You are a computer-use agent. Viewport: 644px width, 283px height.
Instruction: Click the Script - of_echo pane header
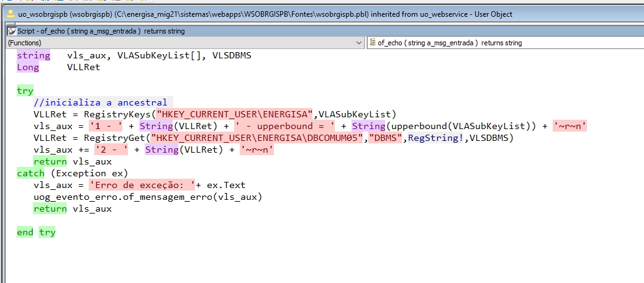[x=99, y=30]
